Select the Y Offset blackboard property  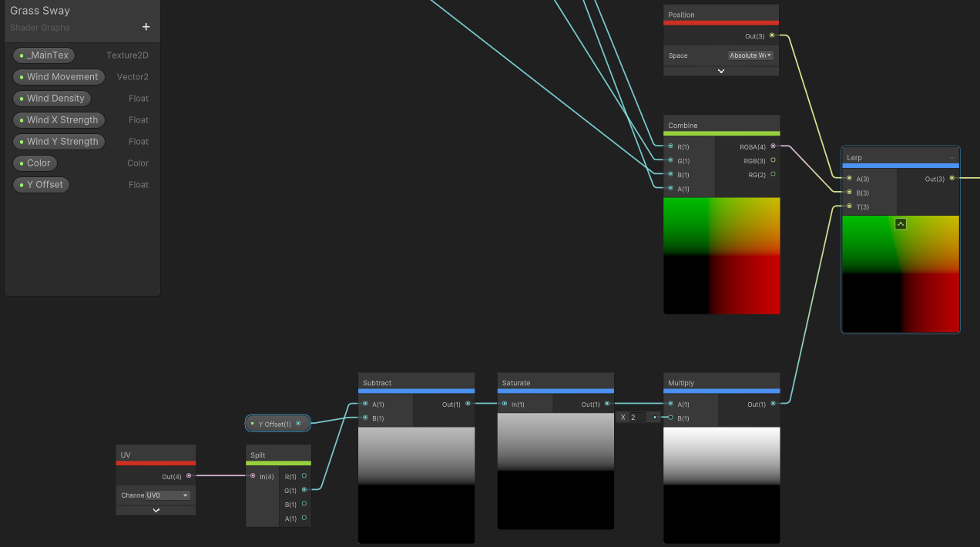42,185
